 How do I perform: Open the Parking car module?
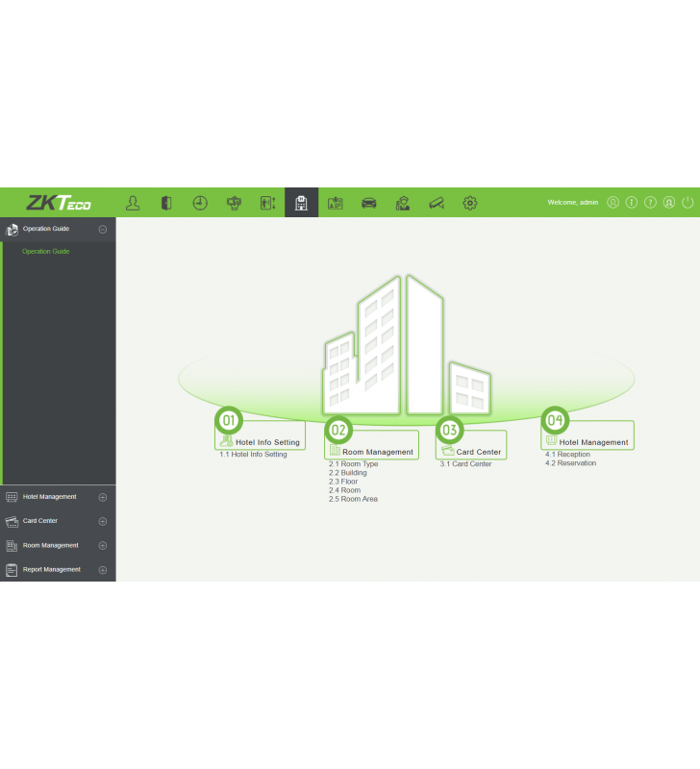tap(369, 203)
